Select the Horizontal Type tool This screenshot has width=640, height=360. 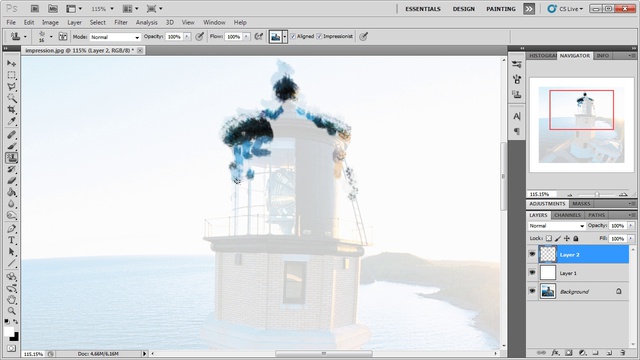(x=11, y=240)
